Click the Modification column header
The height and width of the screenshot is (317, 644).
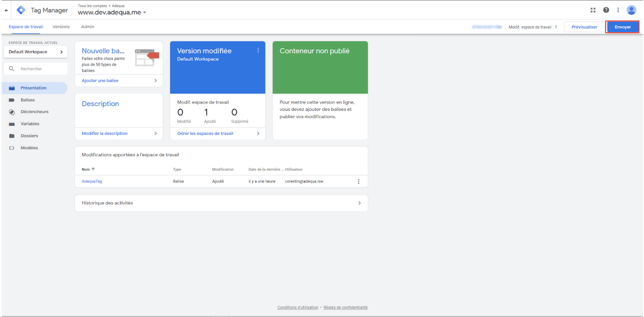pos(223,169)
